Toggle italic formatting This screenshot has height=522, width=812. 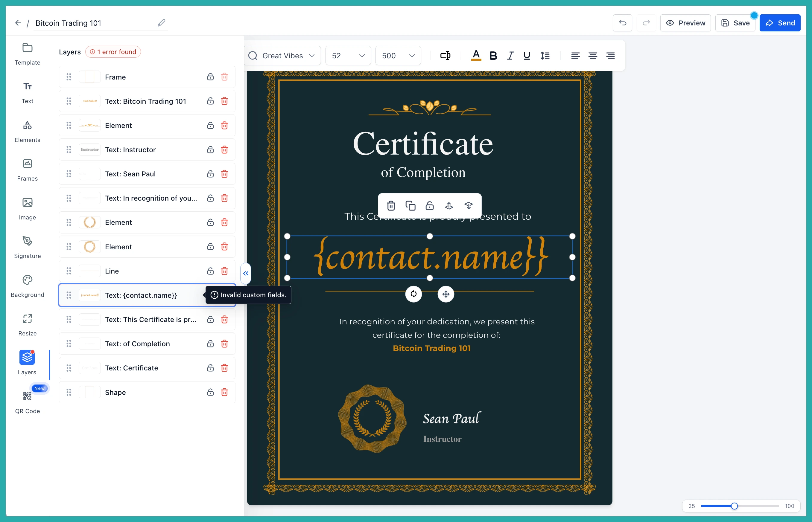pyautogui.click(x=510, y=56)
